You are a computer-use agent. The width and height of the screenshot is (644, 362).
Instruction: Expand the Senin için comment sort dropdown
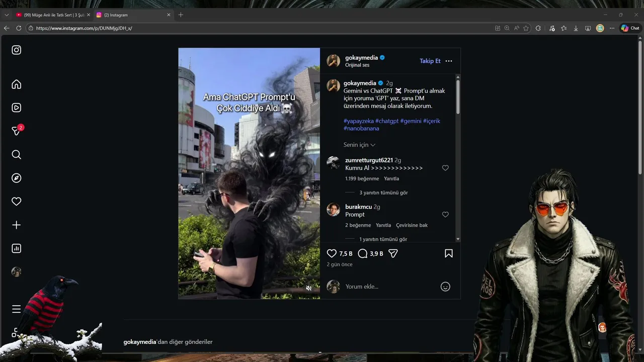[x=359, y=145]
